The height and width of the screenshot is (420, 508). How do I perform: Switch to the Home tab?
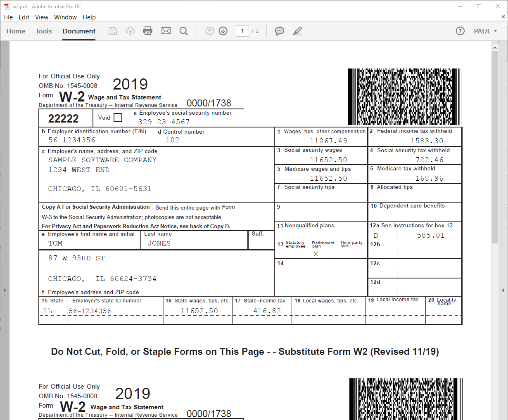(x=16, y=31)
